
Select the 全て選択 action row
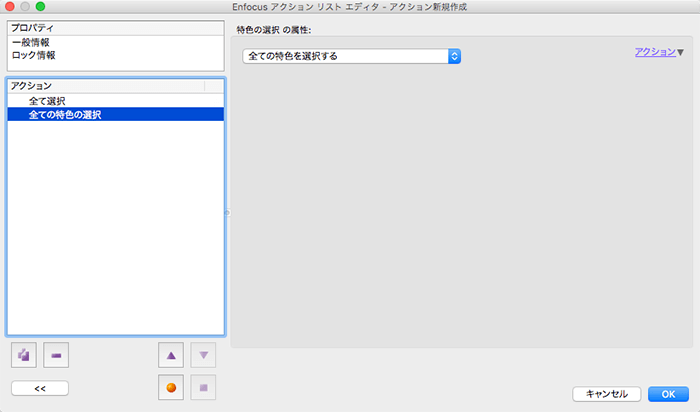click(116, 101)
